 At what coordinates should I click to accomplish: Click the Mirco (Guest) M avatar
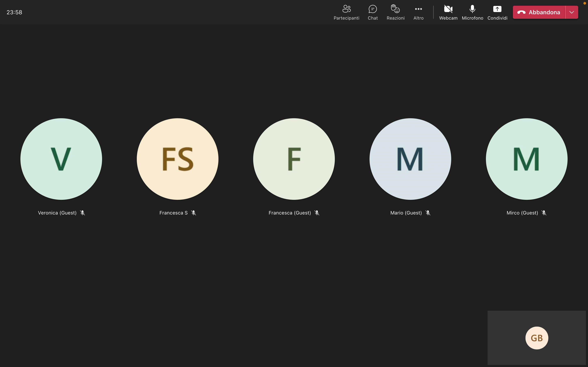(527, 159)
